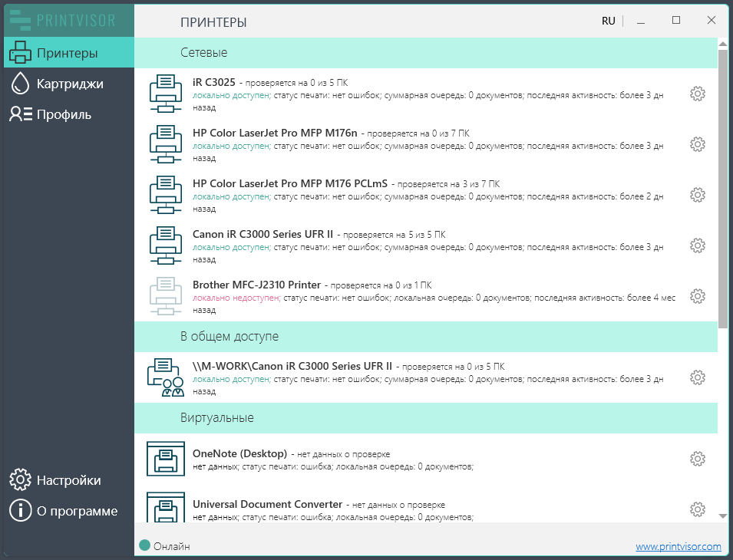Click the Сетевые section header

coord(426,53)
